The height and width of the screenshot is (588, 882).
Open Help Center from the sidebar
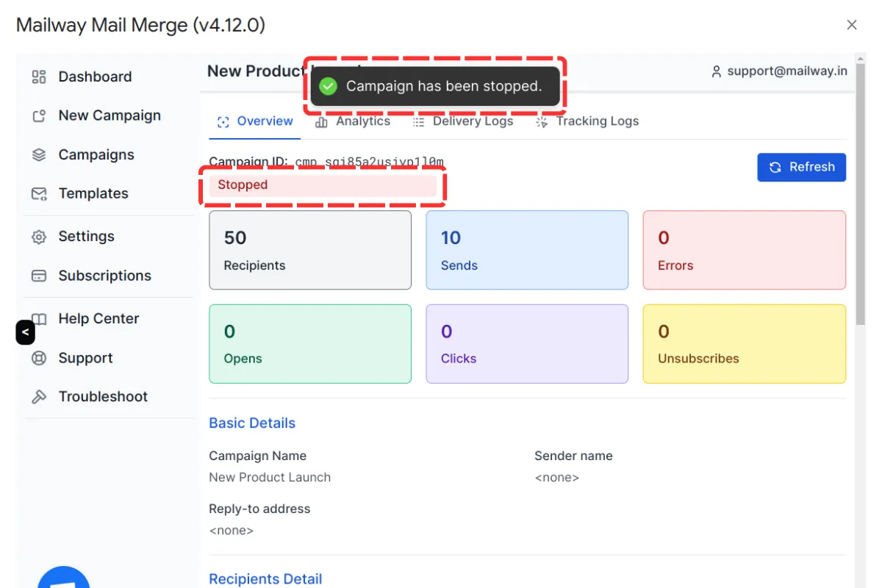tap(98, 319)
